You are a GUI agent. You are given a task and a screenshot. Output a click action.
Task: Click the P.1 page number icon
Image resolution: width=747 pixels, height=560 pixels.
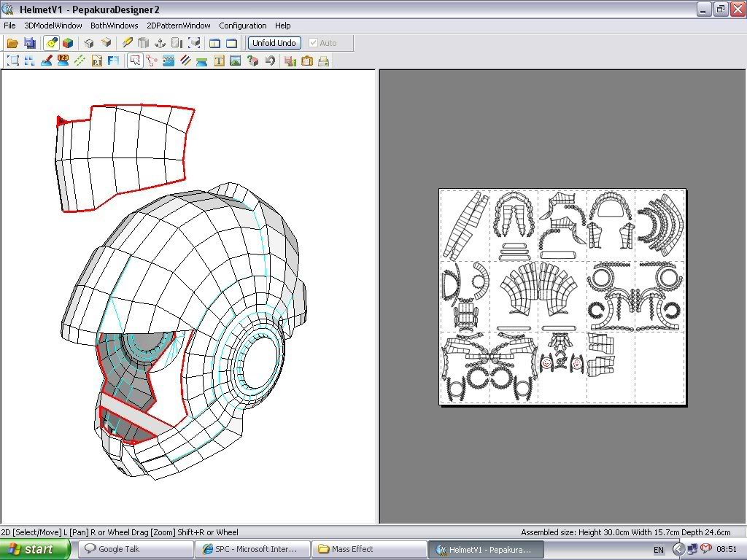[97, 61]
